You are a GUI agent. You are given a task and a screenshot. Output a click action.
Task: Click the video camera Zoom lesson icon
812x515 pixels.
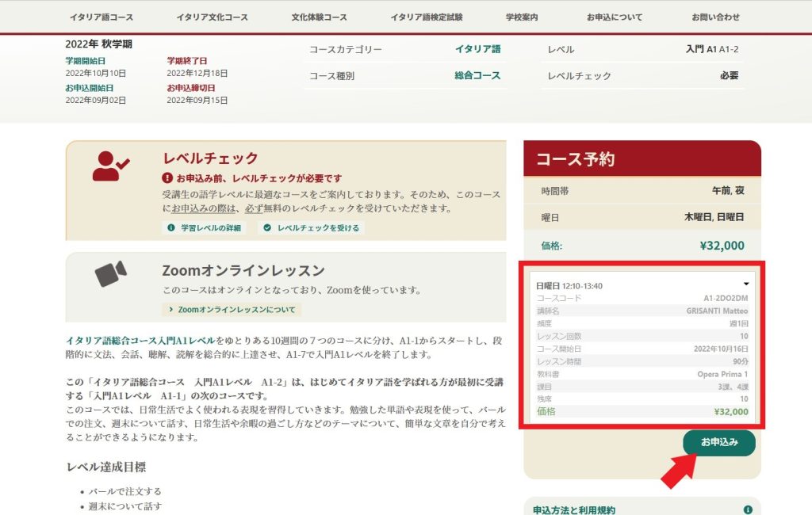tap(110, 273)
